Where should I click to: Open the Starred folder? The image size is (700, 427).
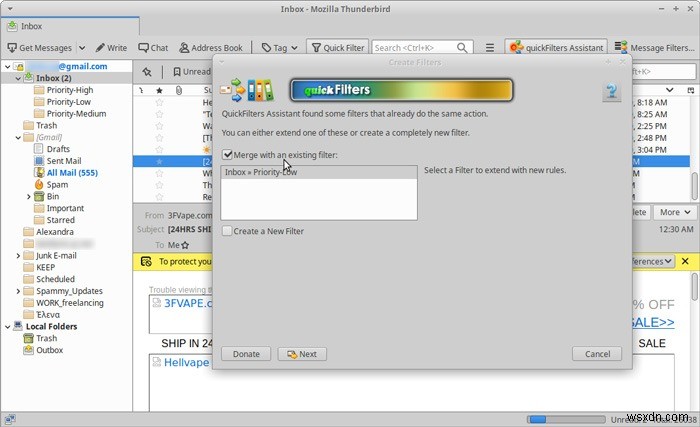pos(60,220)
